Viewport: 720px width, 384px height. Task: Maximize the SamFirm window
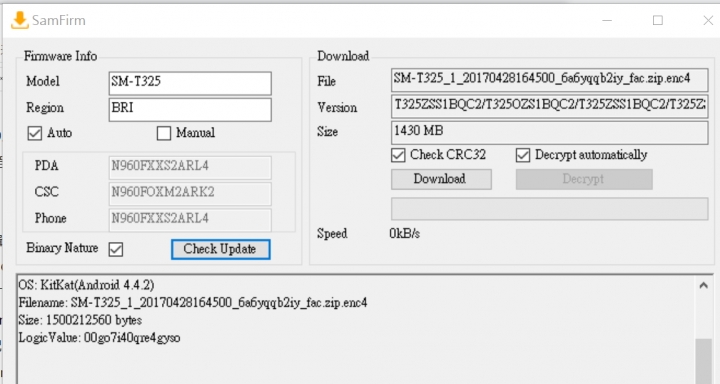(658, 20)
